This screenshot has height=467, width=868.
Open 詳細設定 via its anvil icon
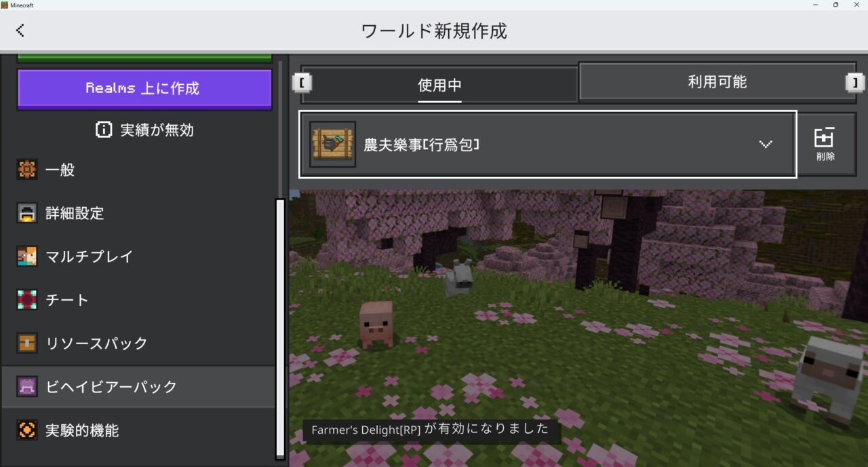[x=26, y=213]
